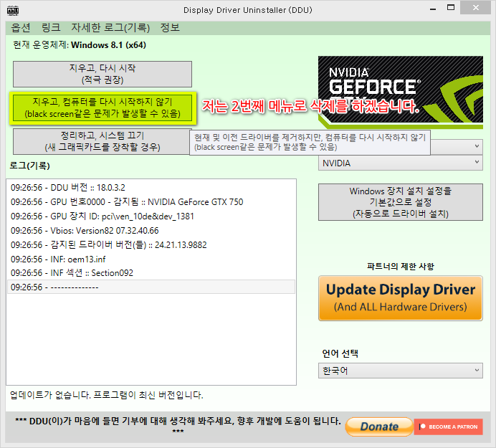
Task: Click the 현재 운영체제 Windows 8.1 (x64) text
Action: point(80,45)
